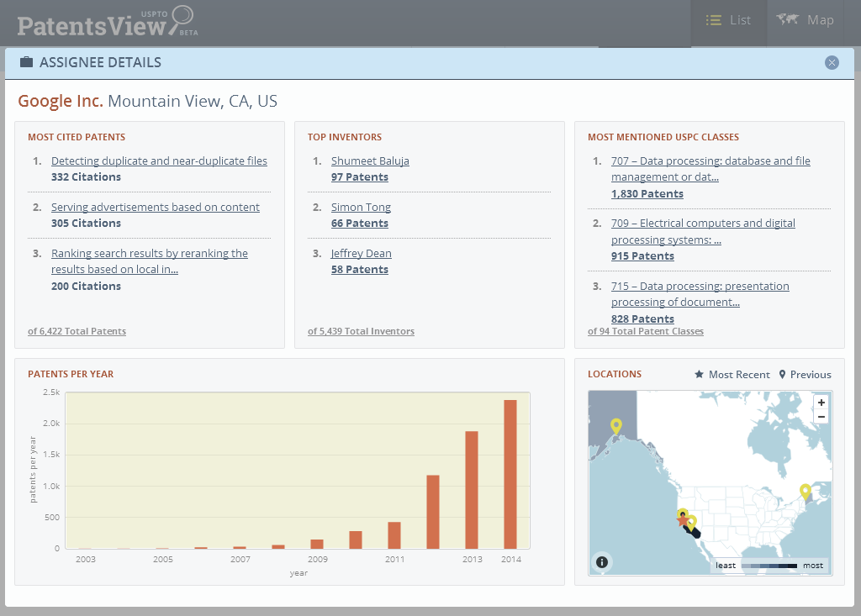Click the Google Inc. assignee name

click(x=61, y=101)
